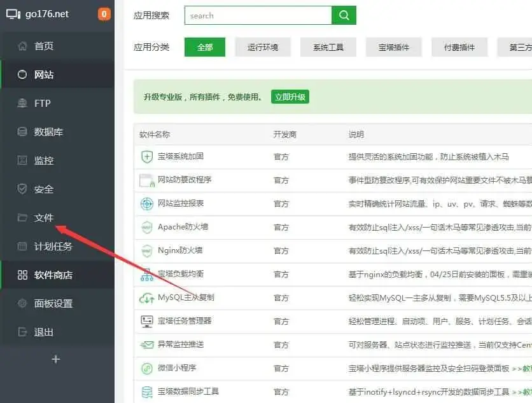The image size is (532, 403).
Task: Click the 面板设置 gear icon in sidebar
Action: [x=22, y=303]
